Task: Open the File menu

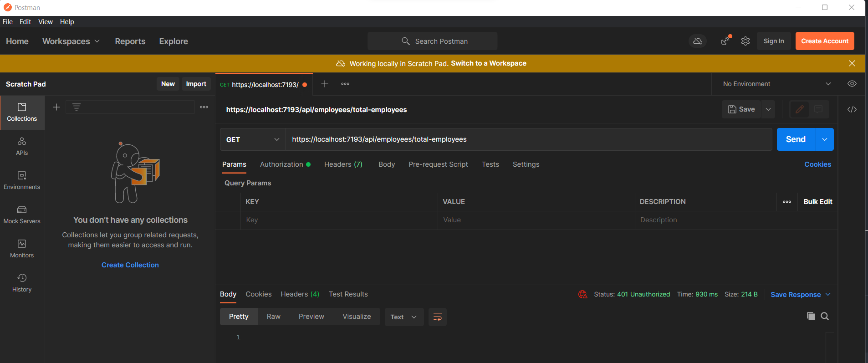Action: tap(8, 22)
